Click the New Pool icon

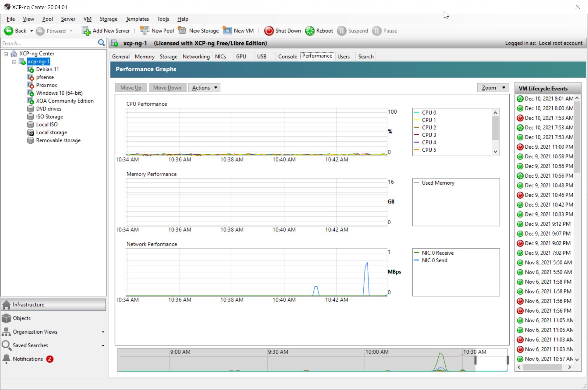click(144, 30)
